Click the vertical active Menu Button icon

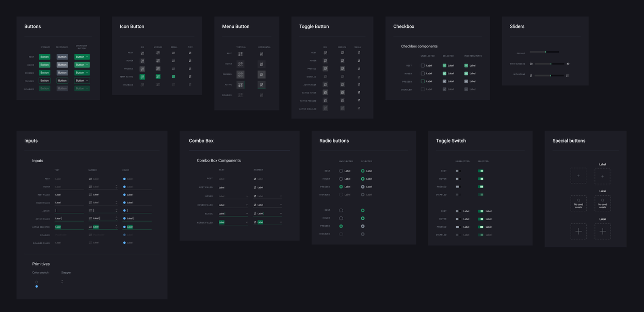[x=240, y=85]
